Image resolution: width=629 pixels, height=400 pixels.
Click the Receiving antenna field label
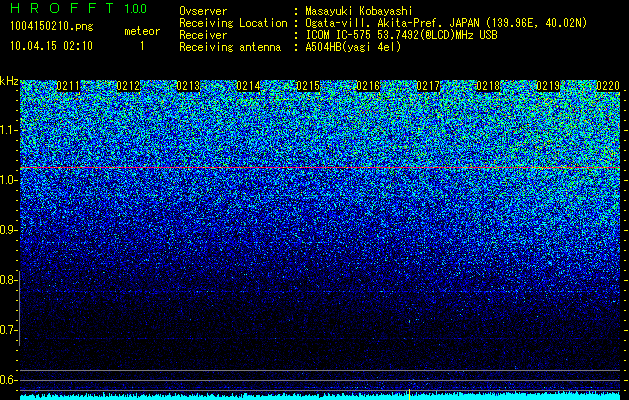[x=230, y=47]
